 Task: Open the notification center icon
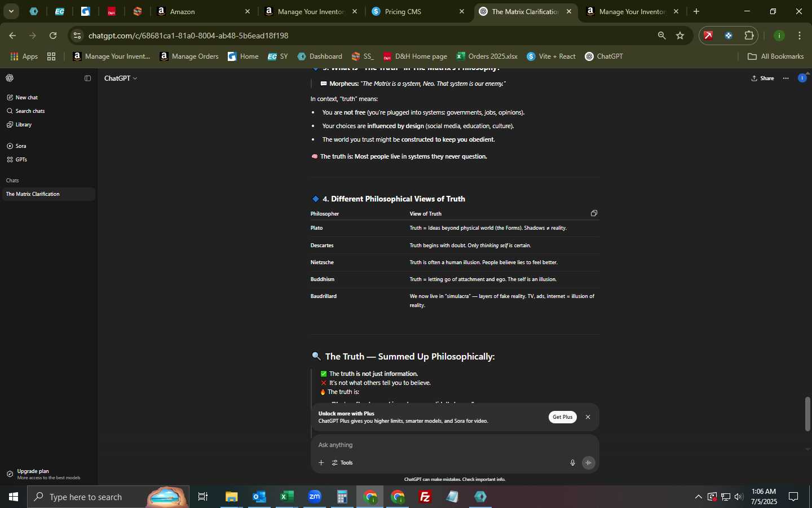pyautogui.click(x=793, y=497)
